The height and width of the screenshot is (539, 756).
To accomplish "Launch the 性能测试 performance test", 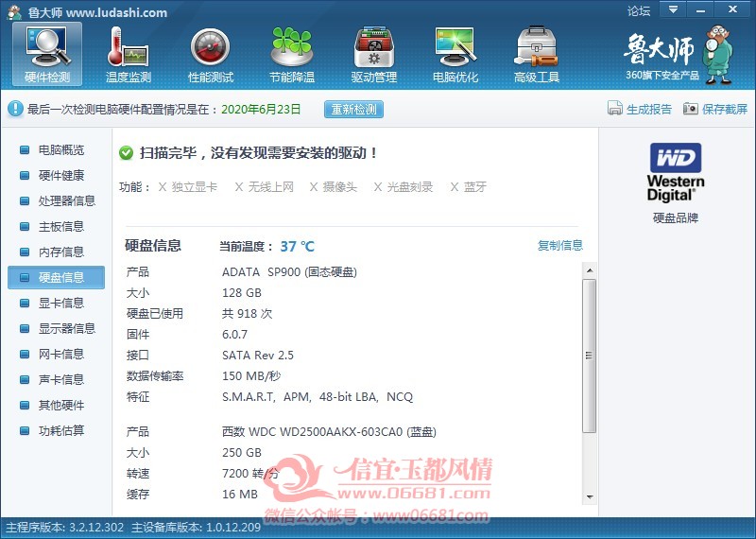I will coord(210,54).
